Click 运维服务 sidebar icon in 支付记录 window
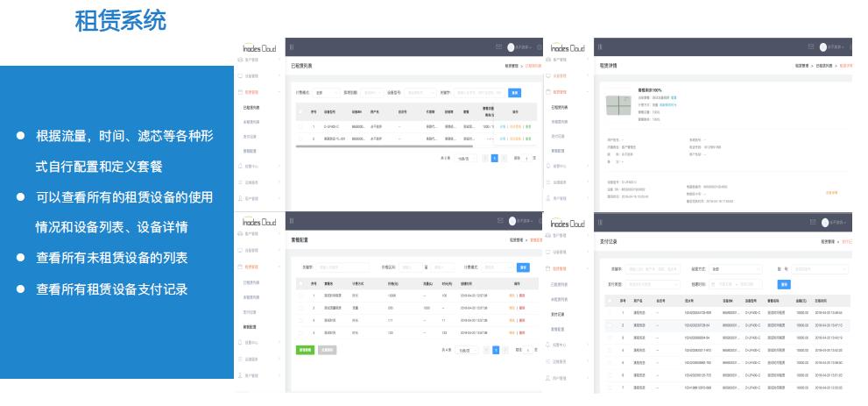868x406 pixels. tap(548, 361)
